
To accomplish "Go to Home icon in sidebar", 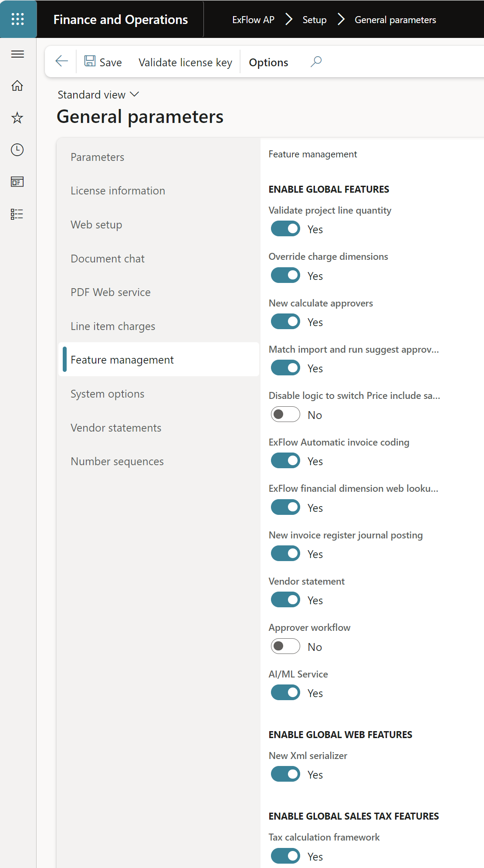I will tap(17, 85).
